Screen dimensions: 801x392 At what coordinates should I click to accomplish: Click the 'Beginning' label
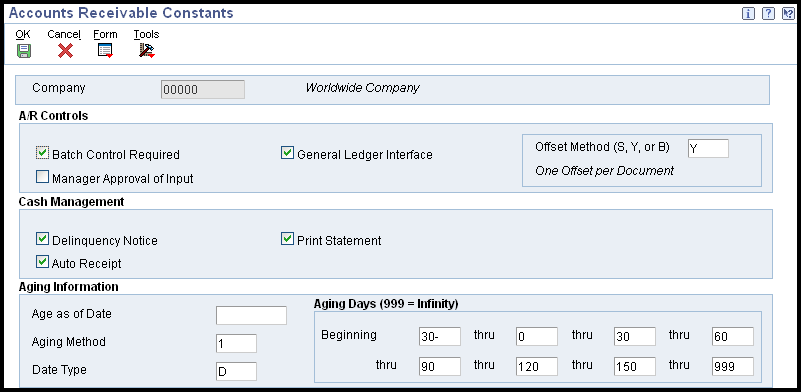point(349,335)
